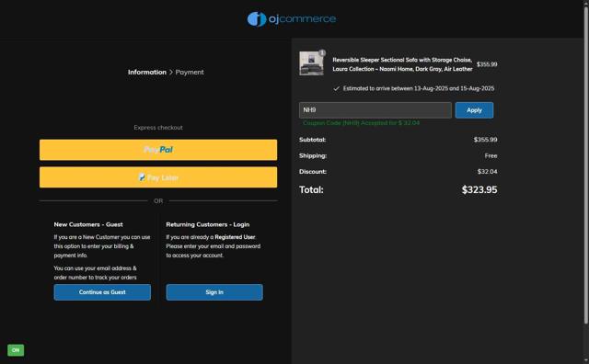Continue as Guest for new customers

coord(102,292)
